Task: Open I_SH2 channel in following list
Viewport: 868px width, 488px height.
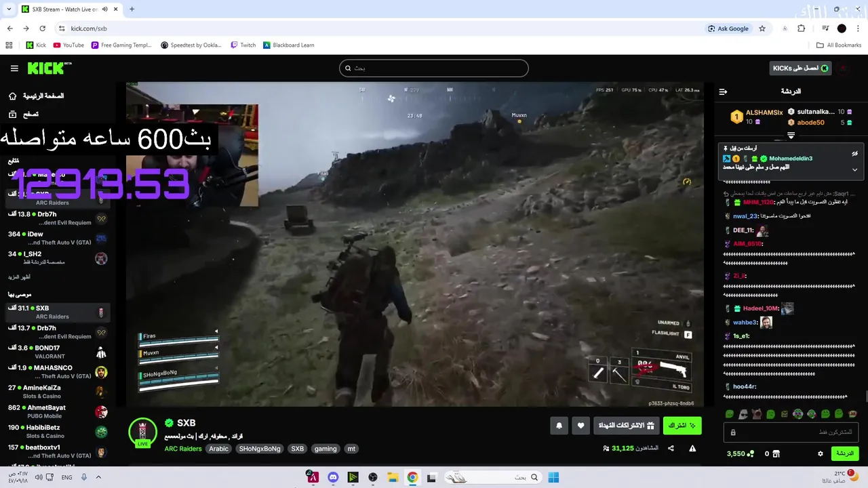Action: click(58, 258)
